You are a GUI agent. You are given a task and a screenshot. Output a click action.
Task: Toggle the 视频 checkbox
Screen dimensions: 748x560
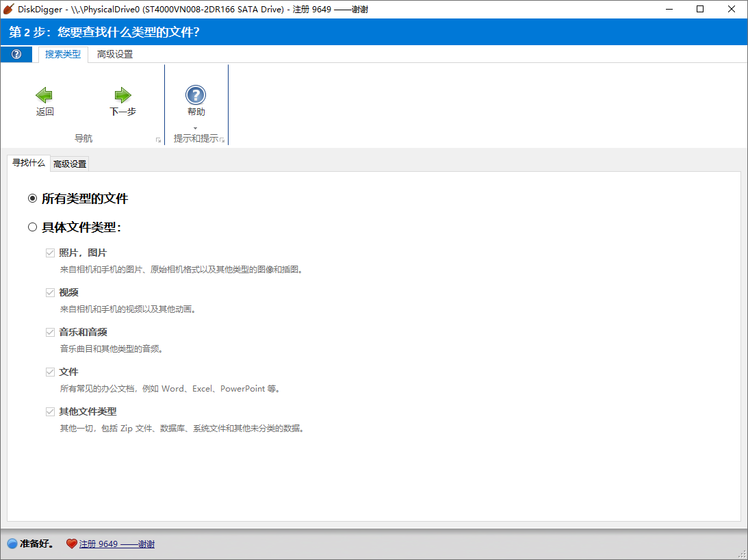tap(50, 292)
